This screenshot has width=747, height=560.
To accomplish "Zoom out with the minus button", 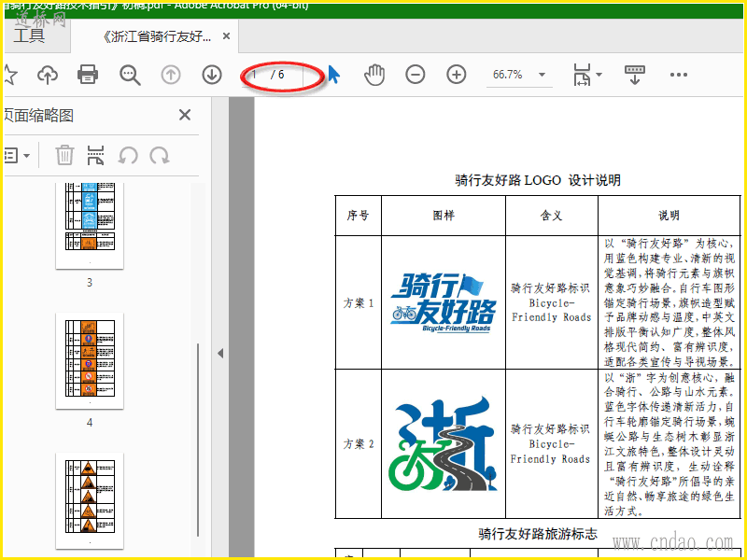I will [x=416, y=75].
